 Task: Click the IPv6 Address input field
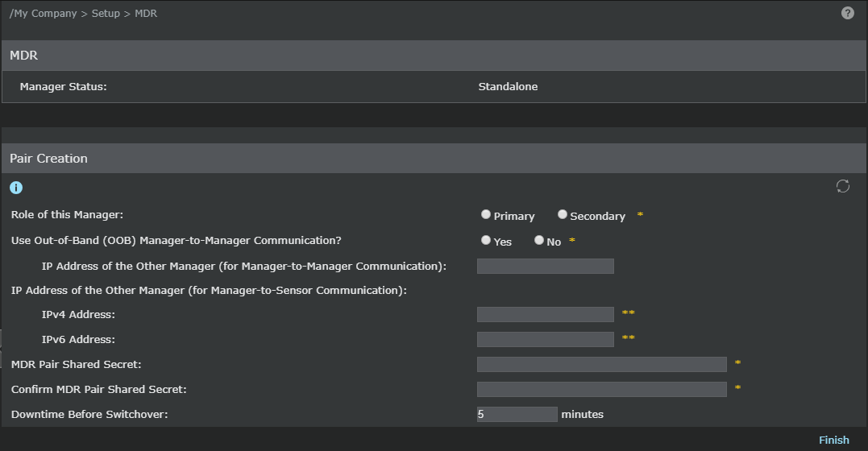(546, 339)
